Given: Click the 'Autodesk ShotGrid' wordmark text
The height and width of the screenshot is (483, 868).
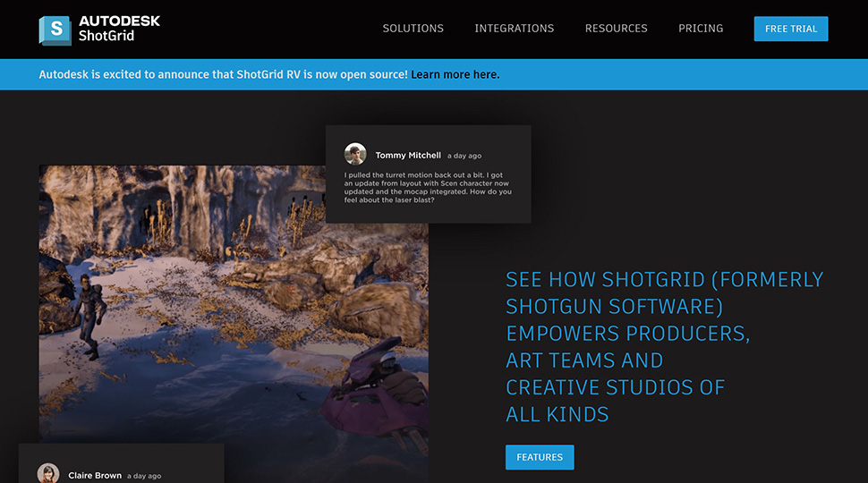Looking at the screenshot, I should [119, 29].
